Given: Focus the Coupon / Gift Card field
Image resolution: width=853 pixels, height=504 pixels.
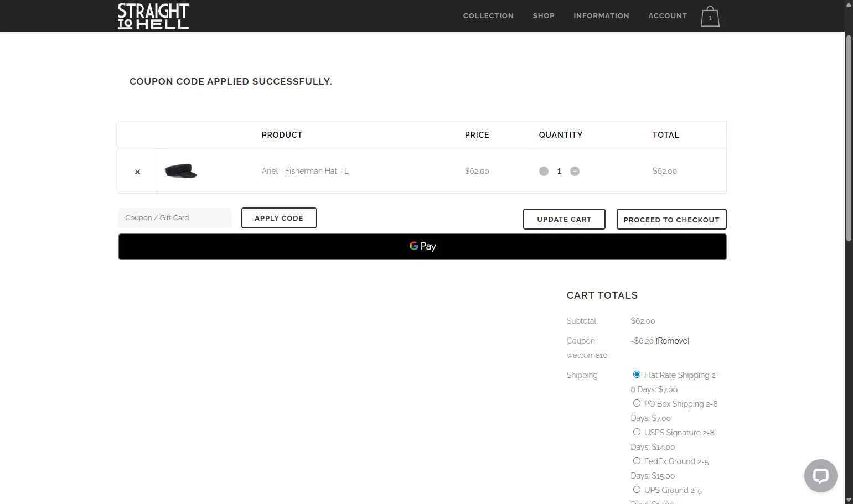Looking at the screenshot, I should click(x=175, y=218).
